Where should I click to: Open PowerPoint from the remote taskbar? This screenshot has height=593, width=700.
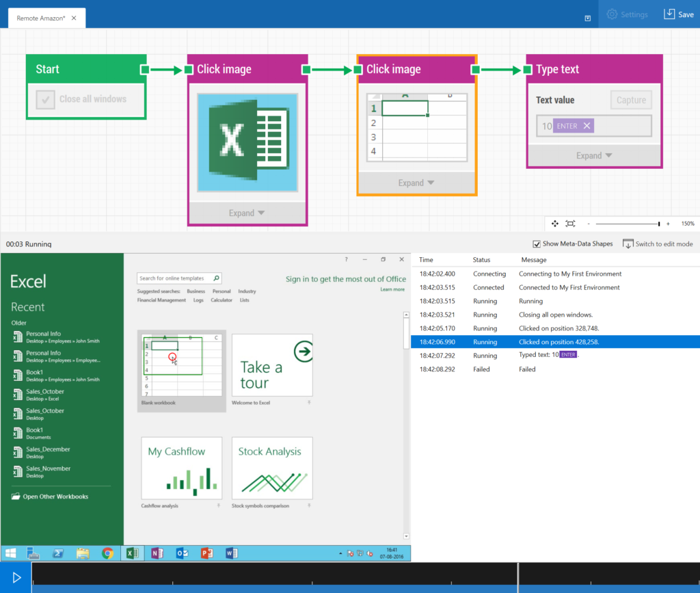206,553
